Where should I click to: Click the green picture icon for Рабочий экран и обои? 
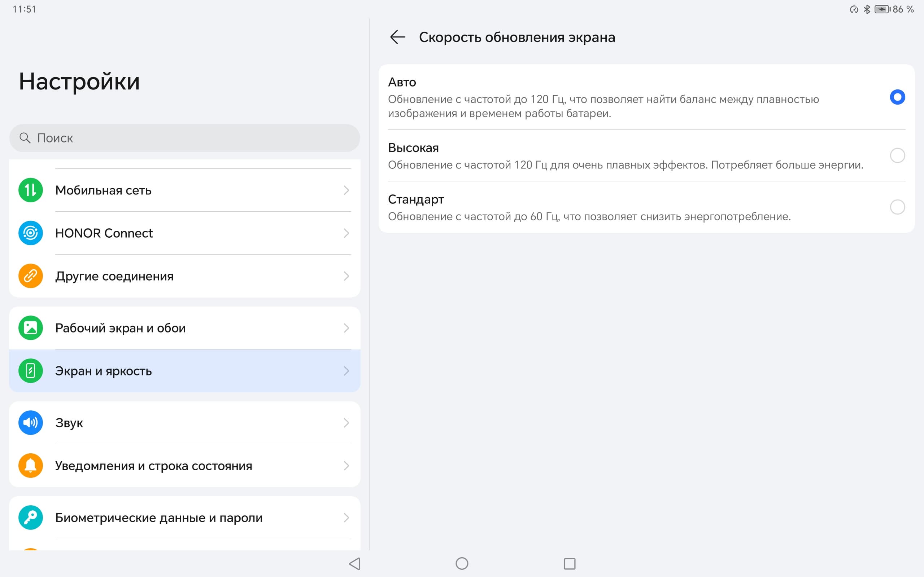31,328
